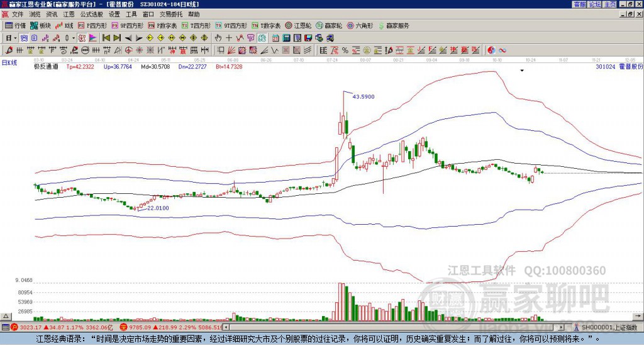
Task: Open the calculator icon
Action: (x=286, y=38)
